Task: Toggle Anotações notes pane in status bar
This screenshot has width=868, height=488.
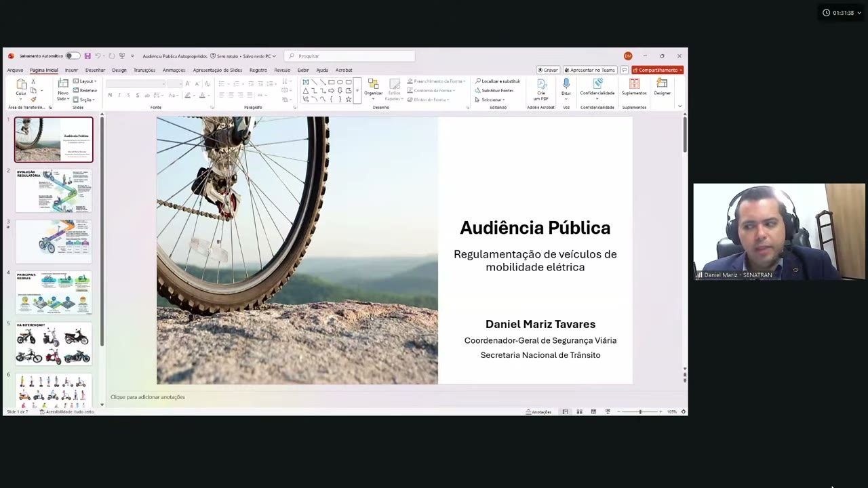Action: click(x=538, y=411)
